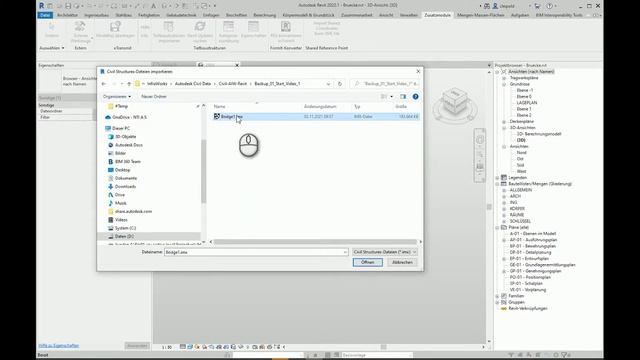Click the dialog search box
This screenshot has height=360, width=640.
click(x=385, y=84)
